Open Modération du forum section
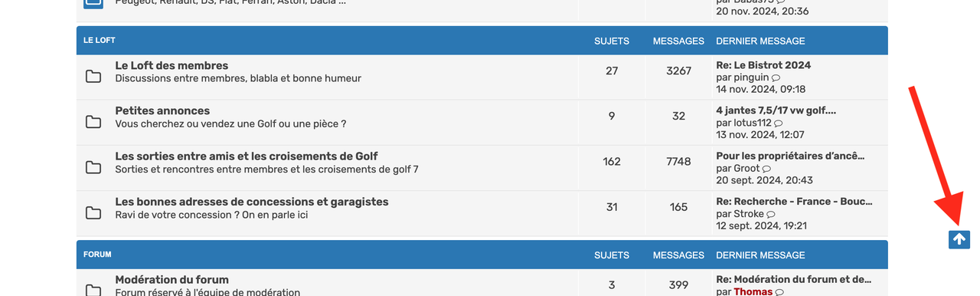 point(171,280)
